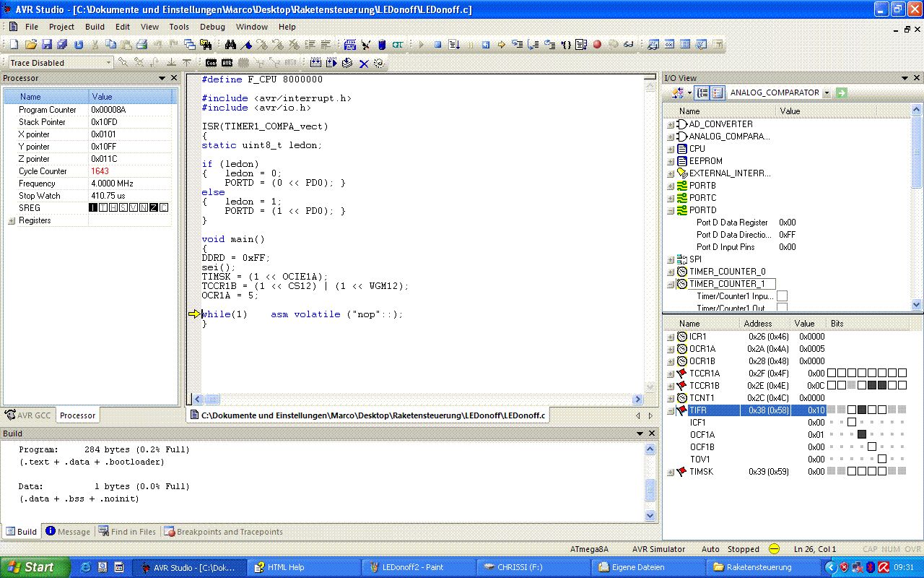Click the Save file toolbar icon
924x578 pixels.
47,45
